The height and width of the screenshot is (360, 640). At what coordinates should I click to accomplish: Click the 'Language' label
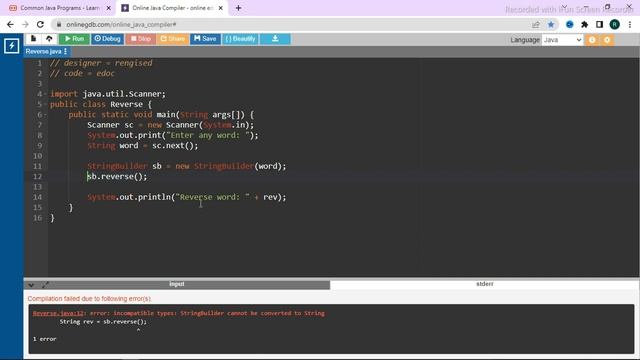click(524, 40)
